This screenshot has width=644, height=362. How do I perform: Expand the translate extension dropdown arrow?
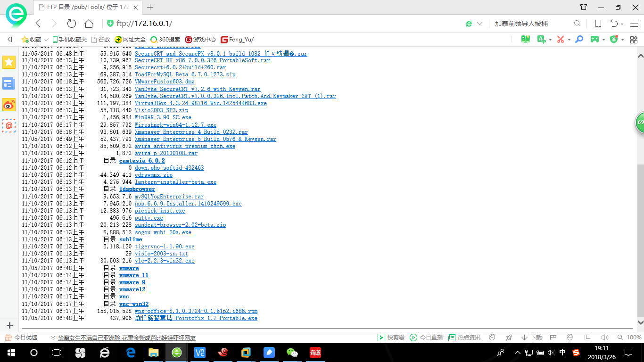pos(550,40)
